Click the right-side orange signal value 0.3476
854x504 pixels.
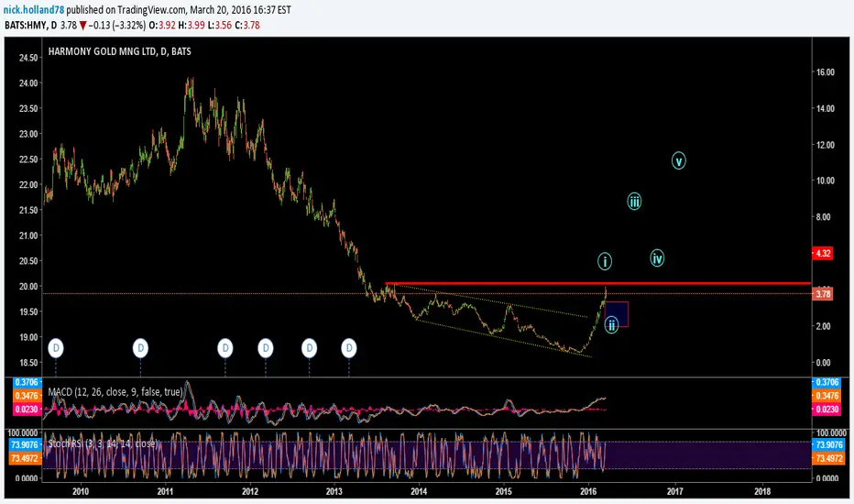click(827, 396)
